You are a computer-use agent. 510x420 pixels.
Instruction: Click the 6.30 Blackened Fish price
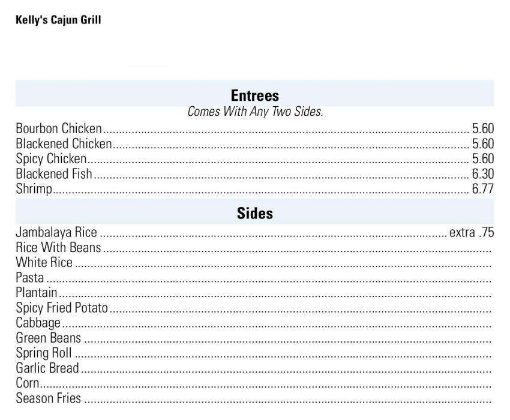[482, 173]
